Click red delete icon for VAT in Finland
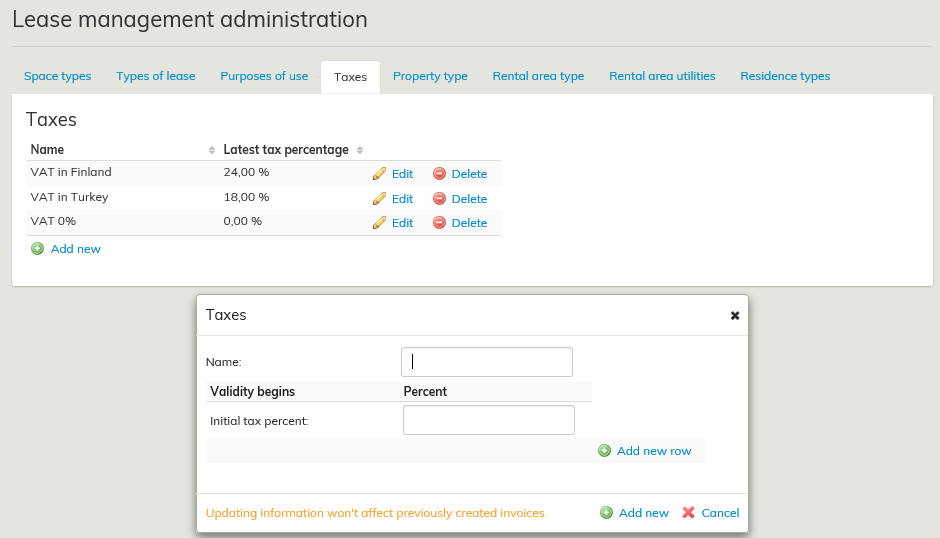 coord(439,173)
